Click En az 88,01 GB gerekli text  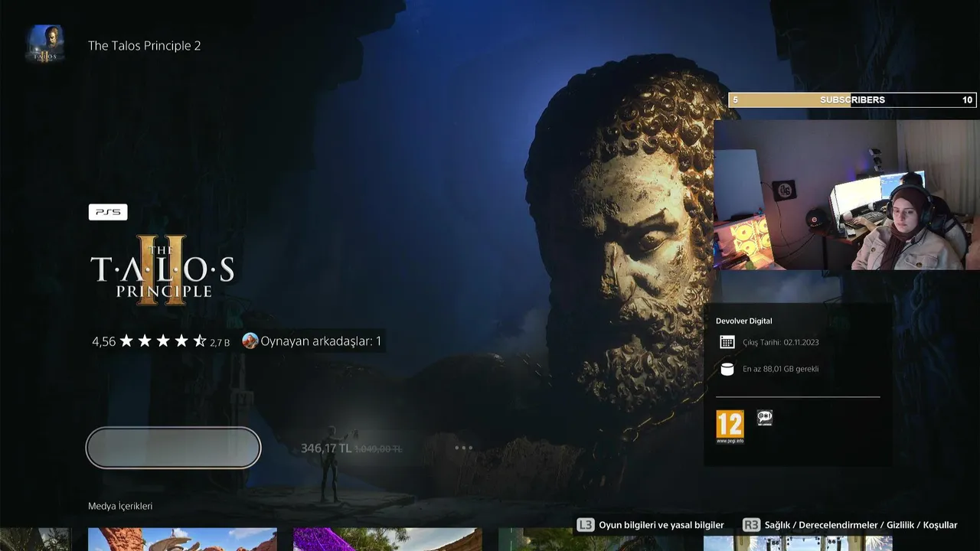781,369
